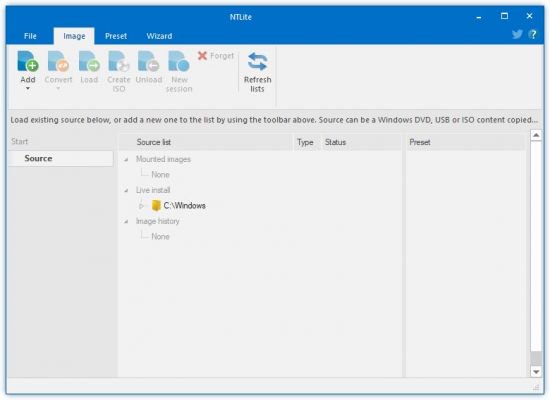Click the Load toolbar icon
Screen dimensions: 550x400
(x=89, y=61)
